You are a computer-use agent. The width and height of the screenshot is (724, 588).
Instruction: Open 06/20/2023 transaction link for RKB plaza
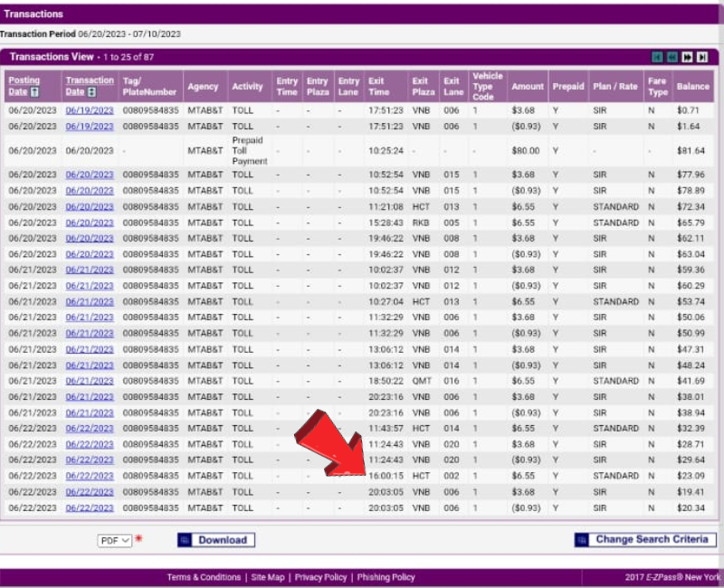coord(90,223)
